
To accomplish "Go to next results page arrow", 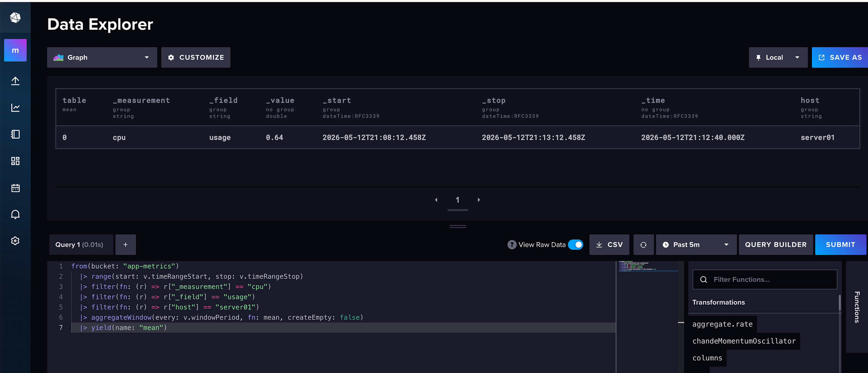I will pos(479,200).
